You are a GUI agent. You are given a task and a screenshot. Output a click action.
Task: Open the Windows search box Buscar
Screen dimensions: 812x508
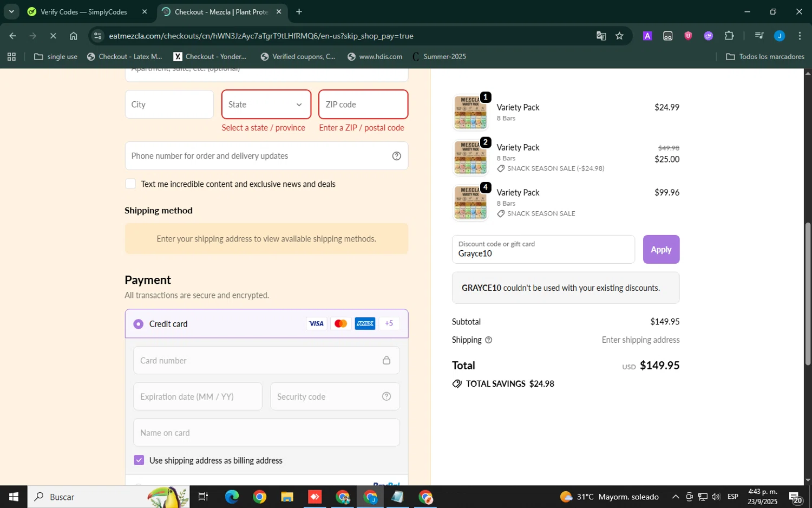[108, 497]
